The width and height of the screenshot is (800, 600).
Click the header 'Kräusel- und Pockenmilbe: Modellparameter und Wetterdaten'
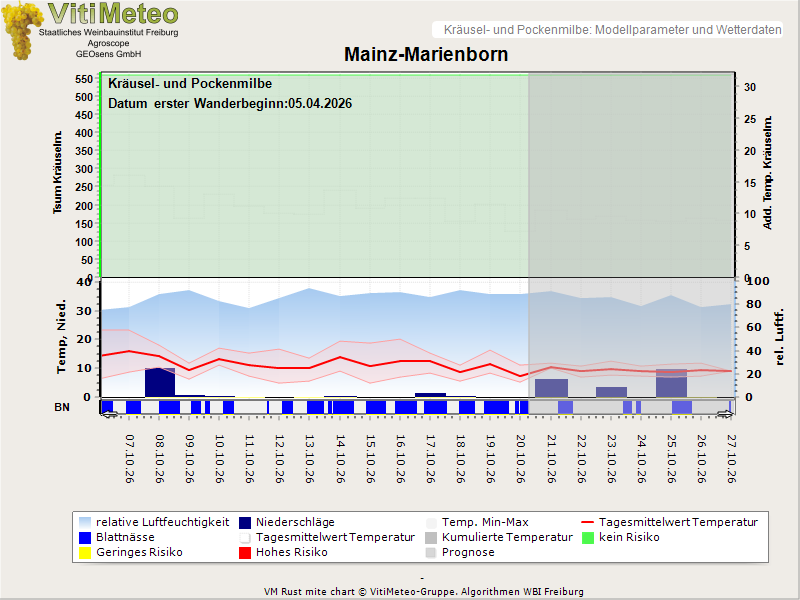click(612, 30)
